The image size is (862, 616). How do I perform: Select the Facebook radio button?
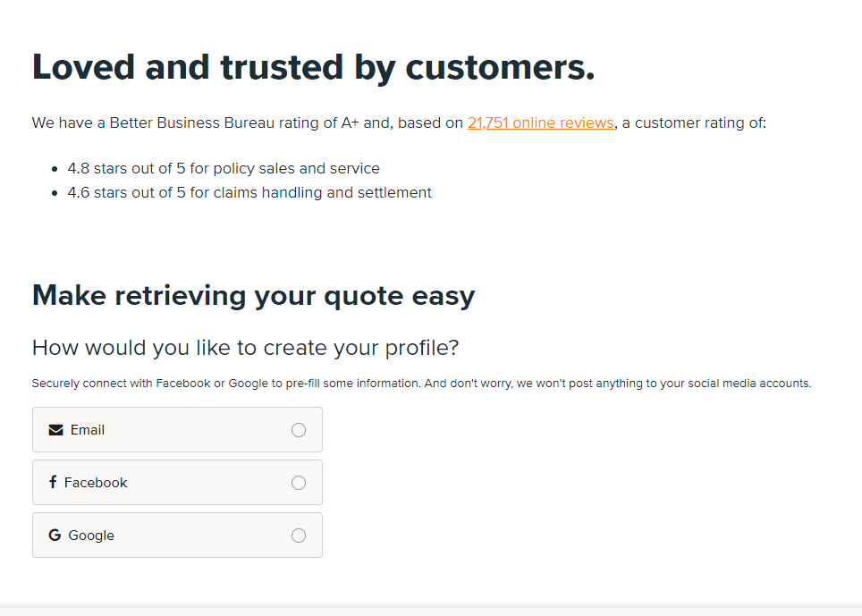point(299,483)
